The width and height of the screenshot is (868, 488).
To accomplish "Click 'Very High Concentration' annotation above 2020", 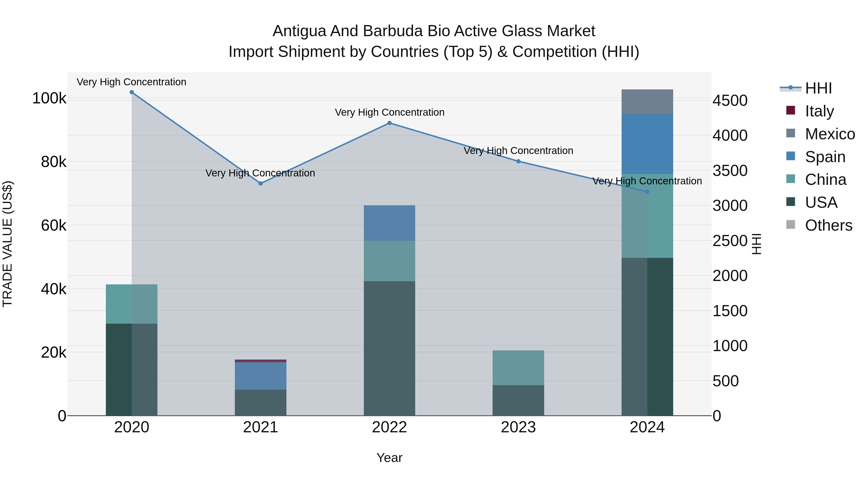I will point(131,82).
